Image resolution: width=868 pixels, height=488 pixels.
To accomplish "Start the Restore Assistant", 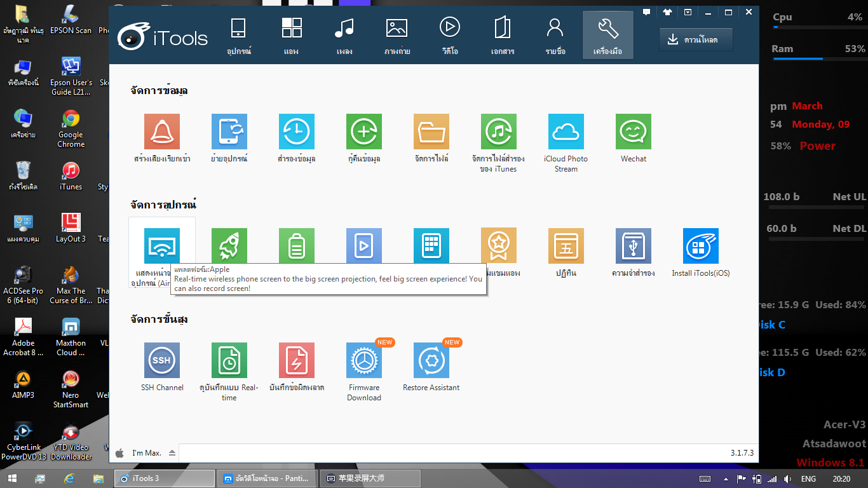I will pyautogui.click(x=431, y=360).
